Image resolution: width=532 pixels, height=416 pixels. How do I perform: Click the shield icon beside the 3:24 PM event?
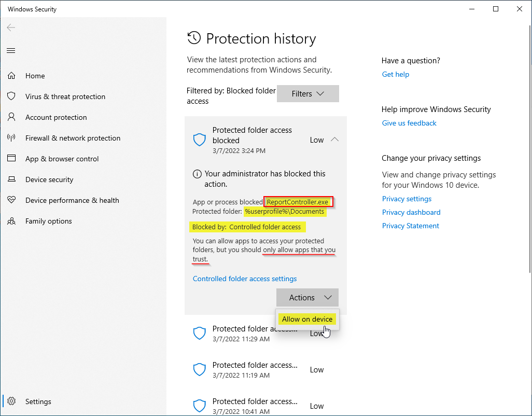pos(200,140)
